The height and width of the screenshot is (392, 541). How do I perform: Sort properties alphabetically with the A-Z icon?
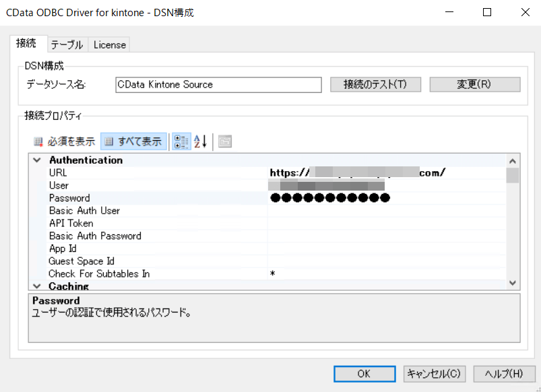click(201, 141)
